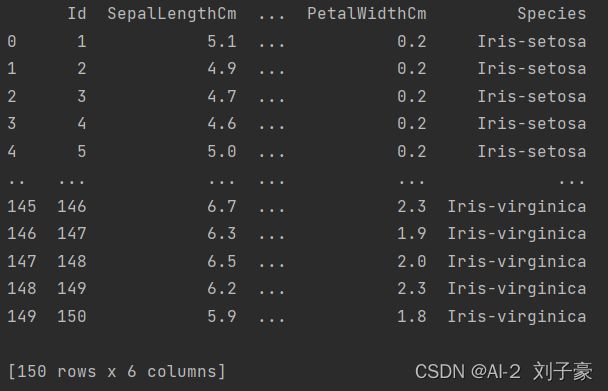Viewport: 608px width, 391px height.
Task: Click Id value 146
Action: pyautogui.click(x=72, y=207)
